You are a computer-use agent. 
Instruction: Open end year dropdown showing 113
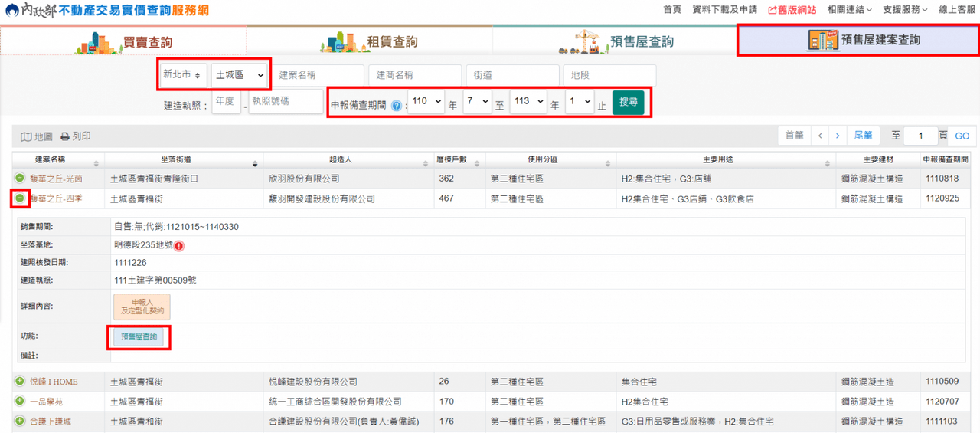pyautogui.click(x=528, y=101)
